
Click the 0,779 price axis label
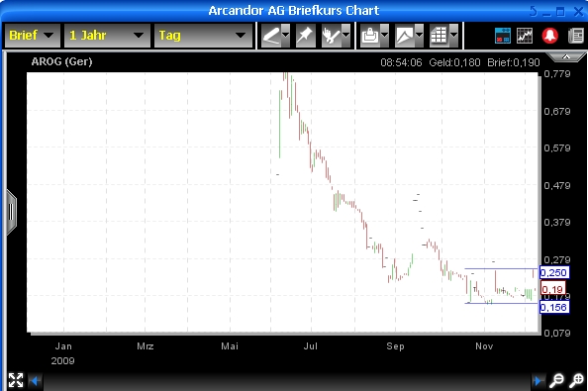point(557,74)
